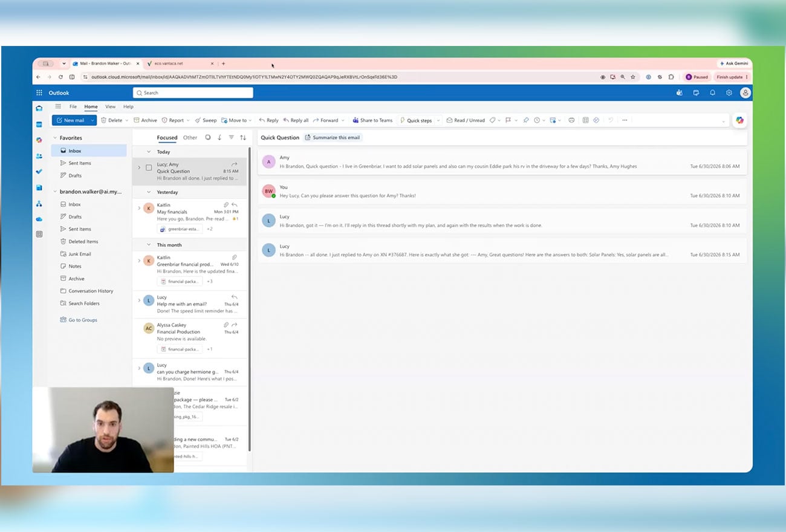Open the Settings gear in the Outlook header
786x532 pixels.
(729, 92)
